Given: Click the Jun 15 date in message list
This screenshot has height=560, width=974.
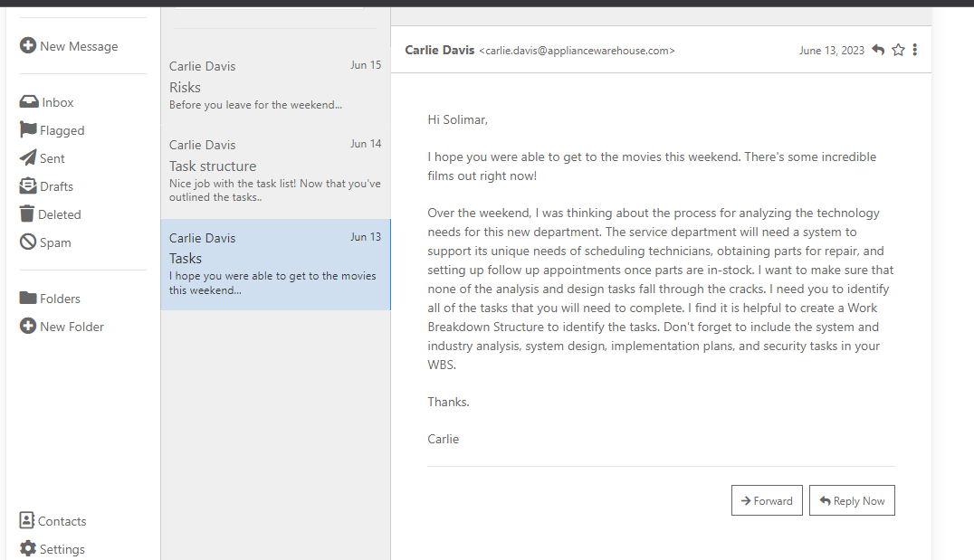Looking at the screenshot, I should [x=366, y=64].
